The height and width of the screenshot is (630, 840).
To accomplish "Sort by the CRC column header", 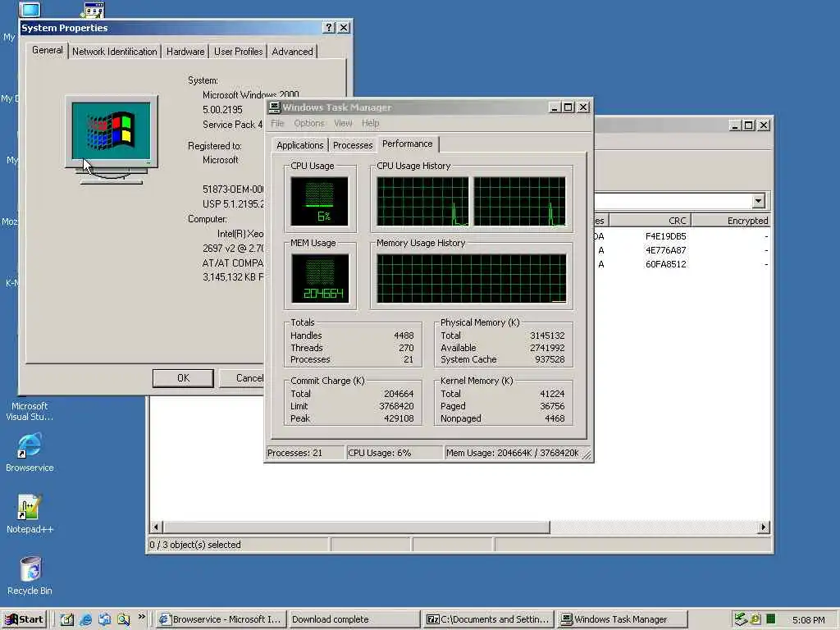I will coord(651,221).
